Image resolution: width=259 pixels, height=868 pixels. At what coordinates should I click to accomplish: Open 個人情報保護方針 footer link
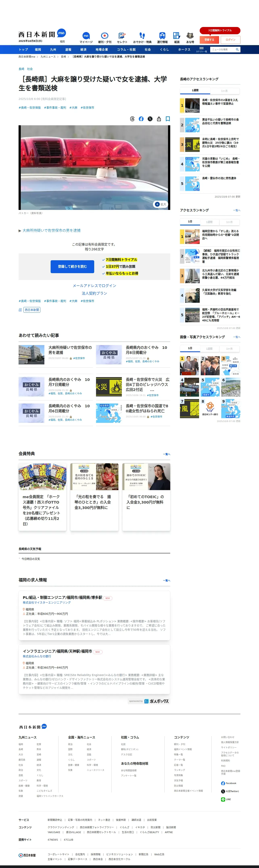[x=230, y=742]
